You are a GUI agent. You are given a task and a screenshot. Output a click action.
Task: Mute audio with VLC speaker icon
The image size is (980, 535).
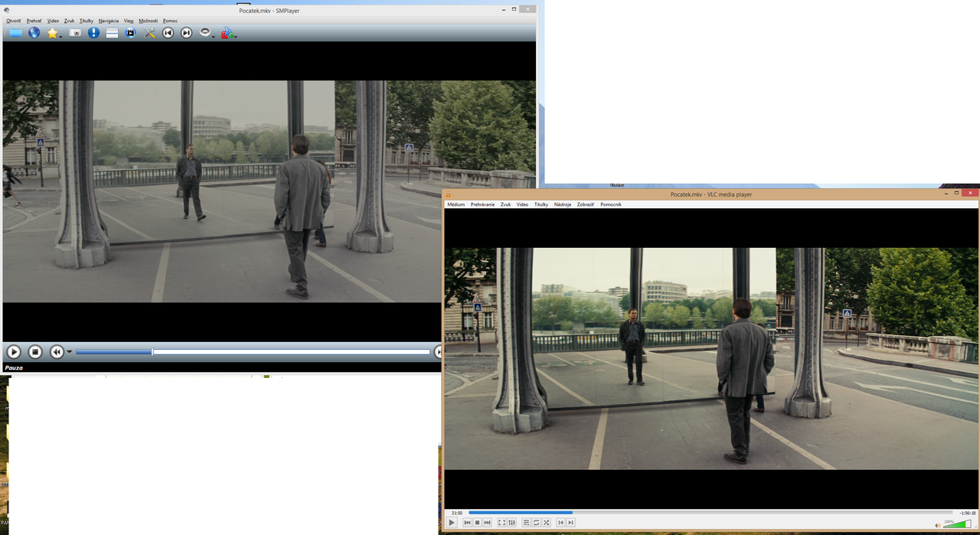[x=939, y=526]
